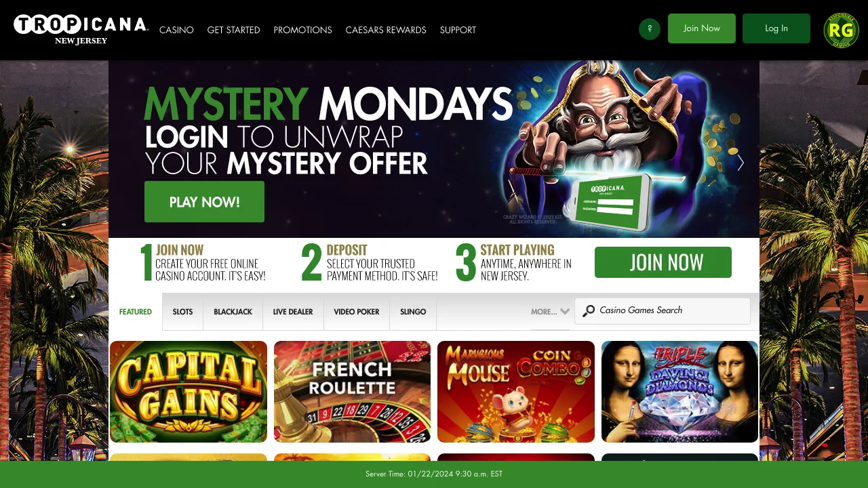Viewport: 868px width, 488px height.
Task: Click the large Join Now steps button
Action: tap(663, 262)
